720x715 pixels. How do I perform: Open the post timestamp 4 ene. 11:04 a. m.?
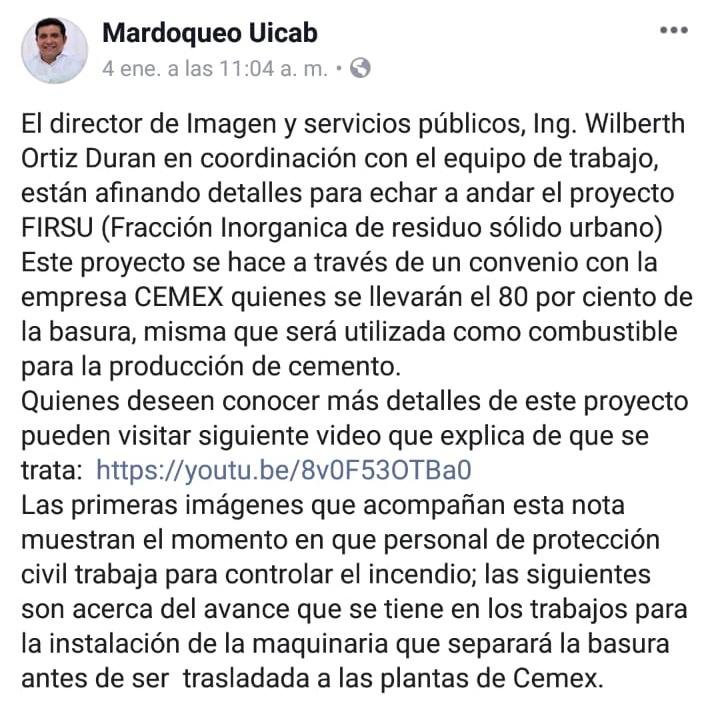tap(215, 69)
